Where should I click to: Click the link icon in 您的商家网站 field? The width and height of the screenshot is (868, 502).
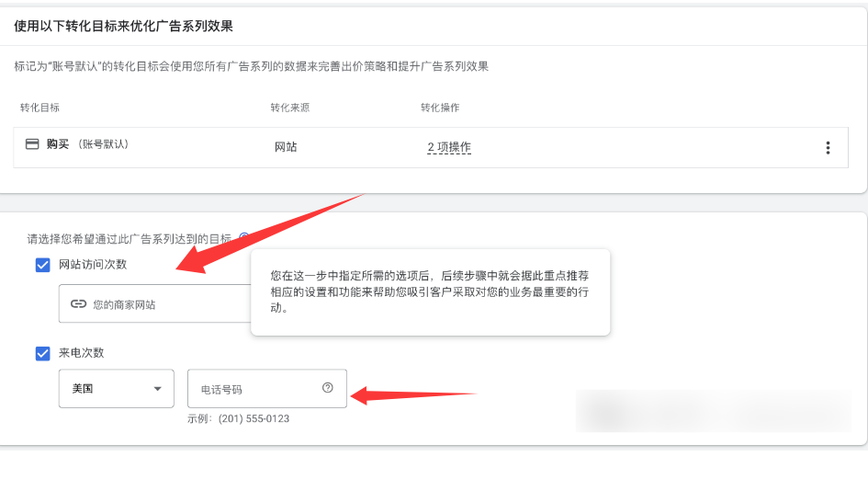click(x=78, y=304)
